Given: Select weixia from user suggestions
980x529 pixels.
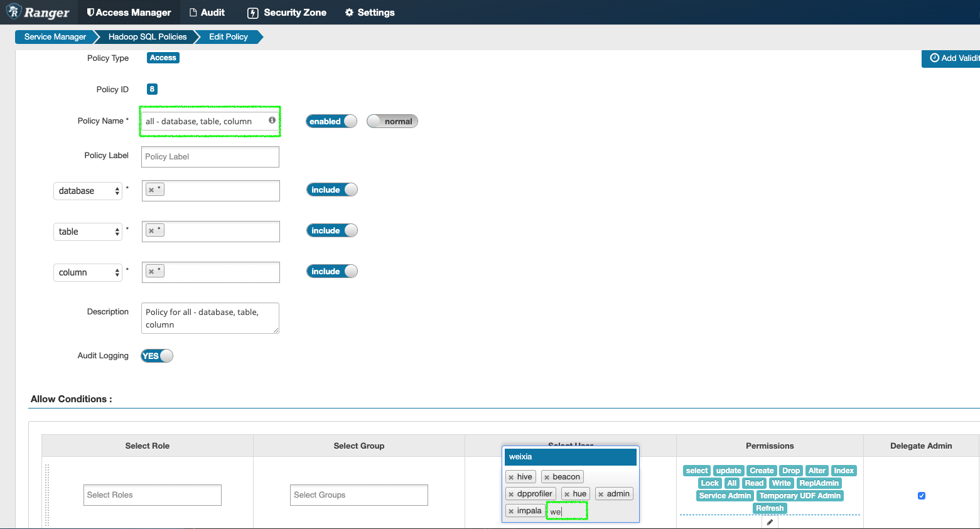Looking at the screenshot, I should point(571,457).
